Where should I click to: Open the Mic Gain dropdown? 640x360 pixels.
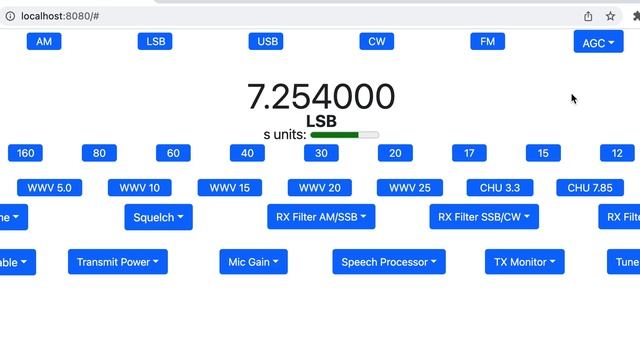coord(253,262)
